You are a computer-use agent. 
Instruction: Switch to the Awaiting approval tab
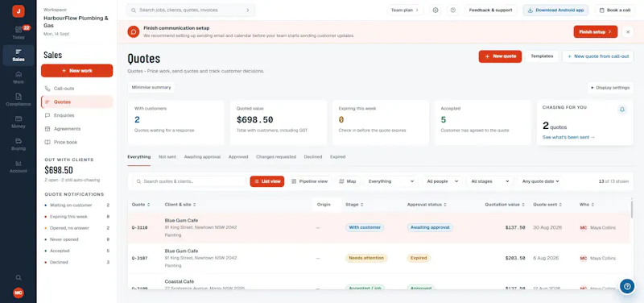coord(202,157)
